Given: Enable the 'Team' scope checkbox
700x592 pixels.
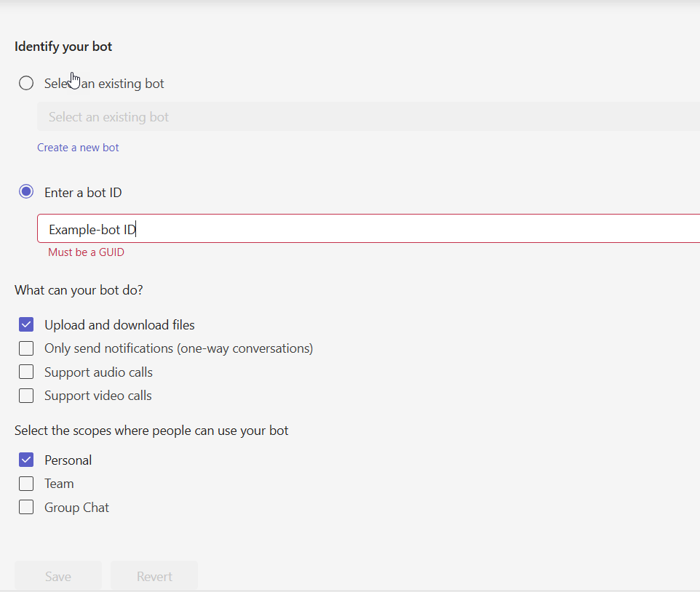Looking at the screenshot, I should coord(26,484).
